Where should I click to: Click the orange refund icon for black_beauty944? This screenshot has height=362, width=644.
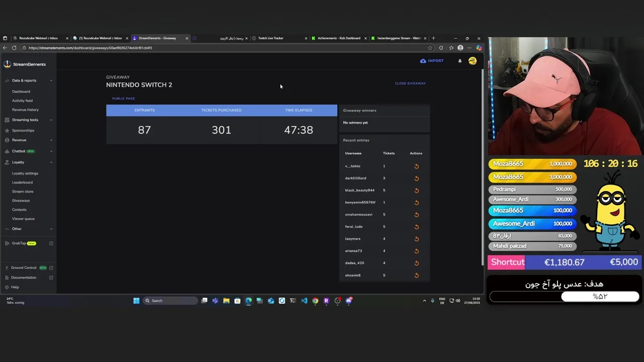(416, 191)
